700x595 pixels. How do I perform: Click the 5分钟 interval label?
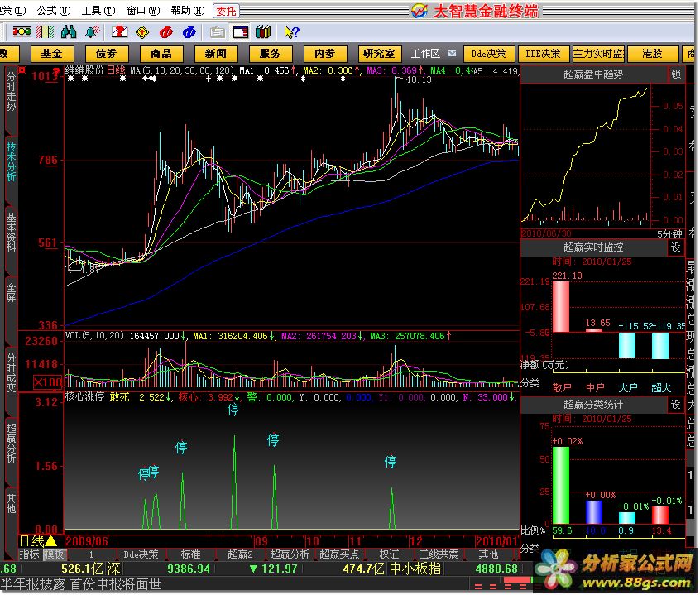(669, 234)
